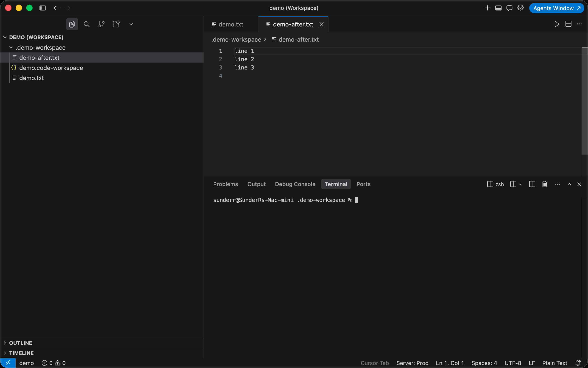Split the editor layout icon
588x368 pixels.
[x=568, y=24]
